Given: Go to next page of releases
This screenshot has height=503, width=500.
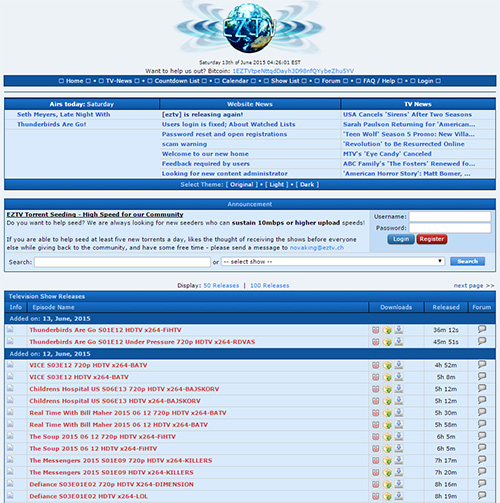Looking at the screenshot, I should point(474,286).
